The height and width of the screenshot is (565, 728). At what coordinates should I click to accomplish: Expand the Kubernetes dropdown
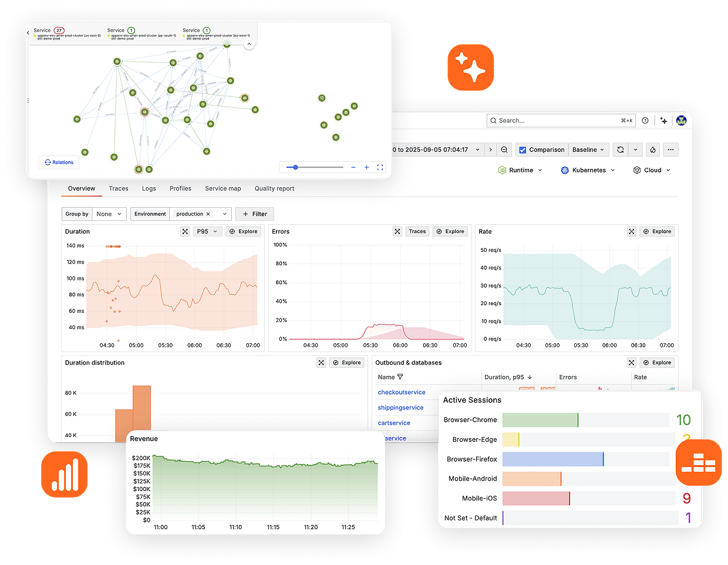pyautogui.click(x=588, y=170)
